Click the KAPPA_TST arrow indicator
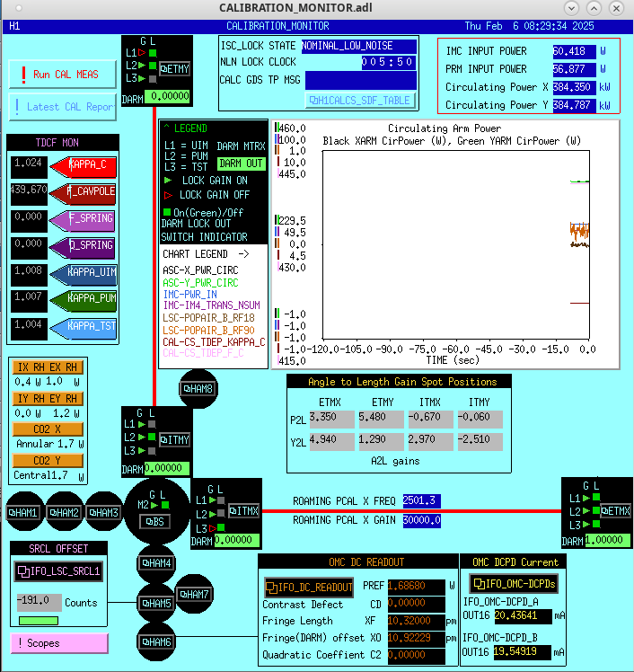This screenshot has height=672, width=634. pyautogui.click(x=84, y=329)
